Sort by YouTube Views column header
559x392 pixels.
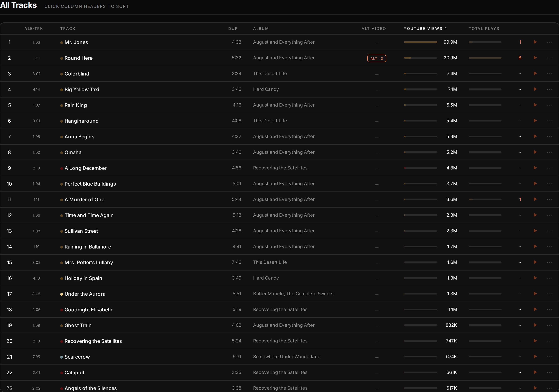[x=425, y=29]
